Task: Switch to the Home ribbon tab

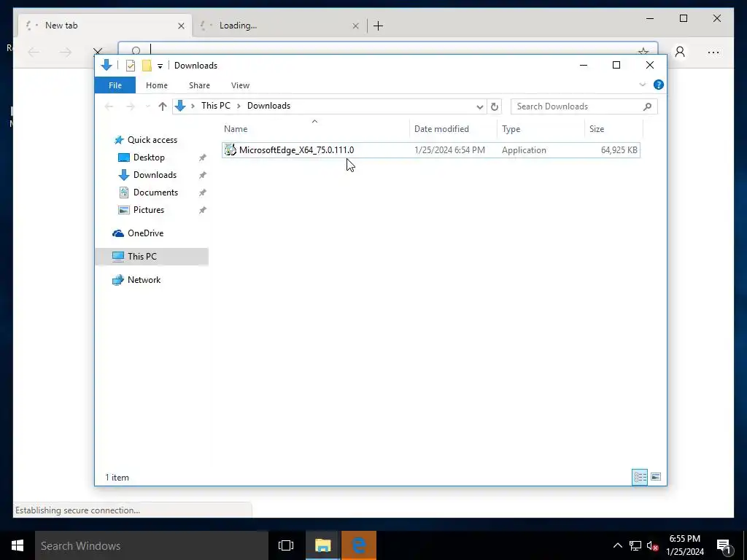Action: pos(157,85)
